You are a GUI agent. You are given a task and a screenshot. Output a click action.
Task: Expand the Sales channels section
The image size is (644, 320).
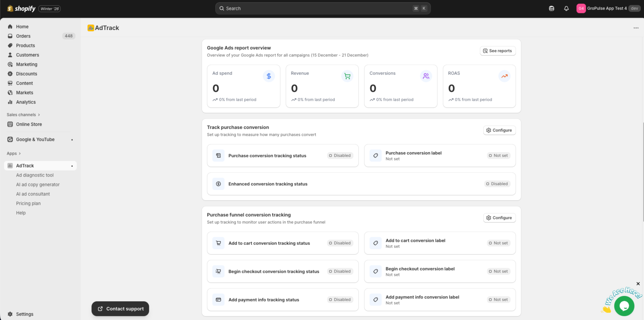tap(39, 115)
